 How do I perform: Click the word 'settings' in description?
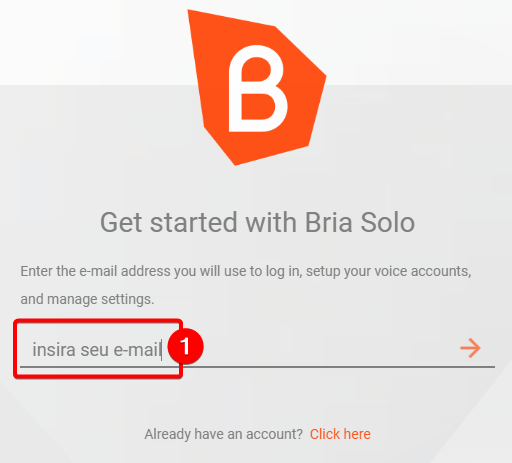coord(126,299)
